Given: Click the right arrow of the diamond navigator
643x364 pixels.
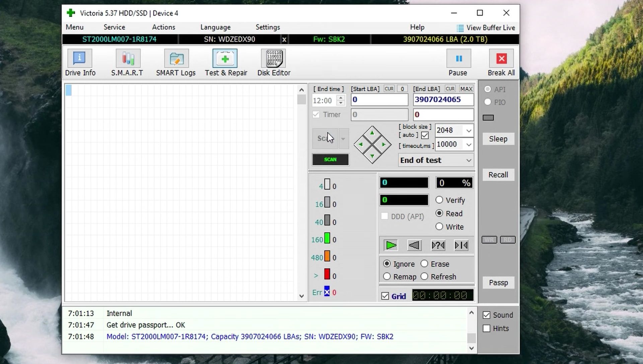Looking at the screenshot, I should (384, 145).
